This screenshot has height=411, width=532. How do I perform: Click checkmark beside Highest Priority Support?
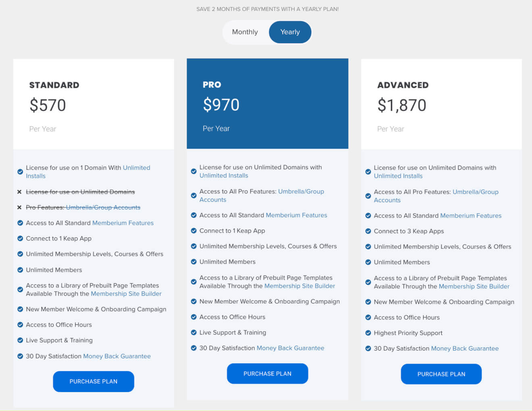368,333
